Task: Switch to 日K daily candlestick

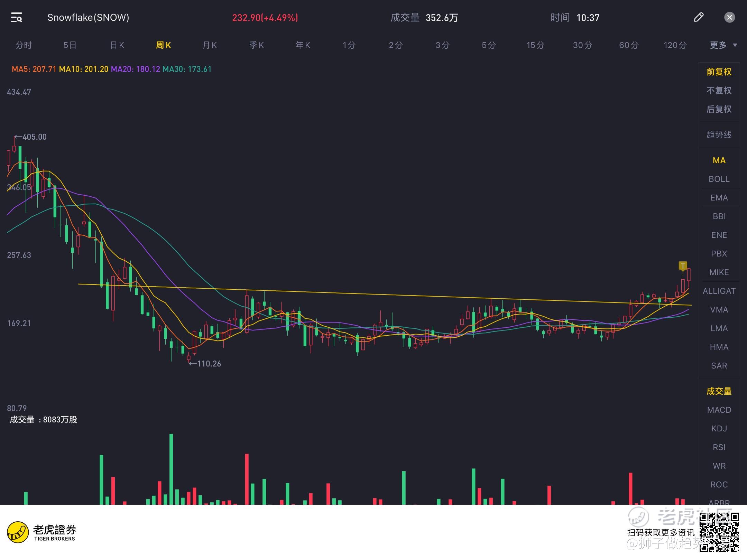Action: 117,45
